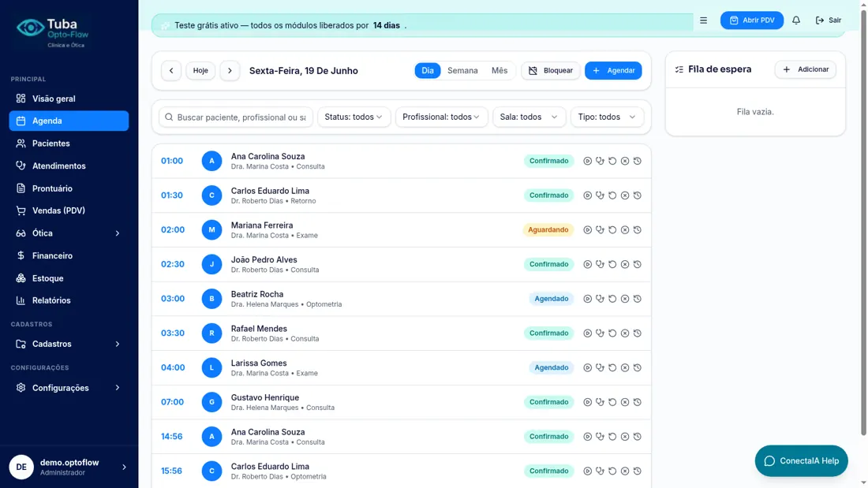
Task: Click the play icon in Ana Carolina Souza's 01:00 row
Action: click(x=587, y=161)
